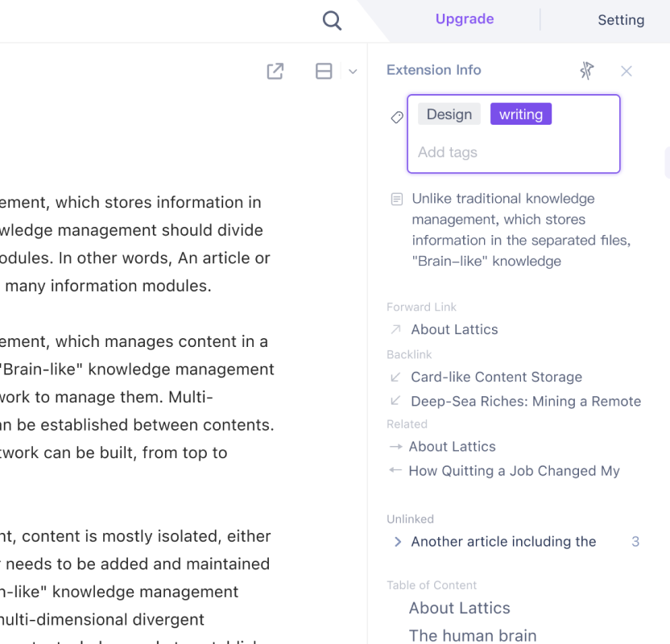Click backlink arrow icon for Deep-Sea Riches
Screen dimensions: 670x644
click(395, 401)
